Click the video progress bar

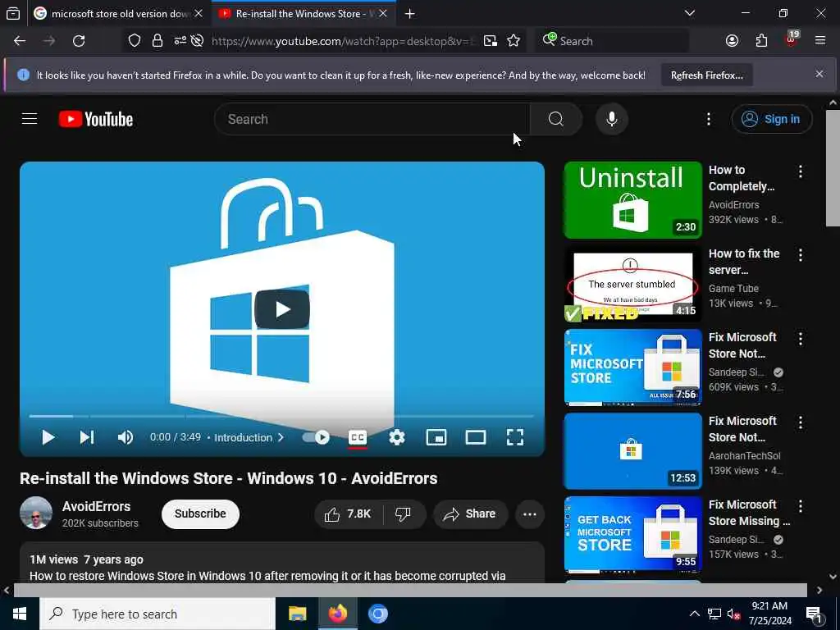click(x=282, y=416)
